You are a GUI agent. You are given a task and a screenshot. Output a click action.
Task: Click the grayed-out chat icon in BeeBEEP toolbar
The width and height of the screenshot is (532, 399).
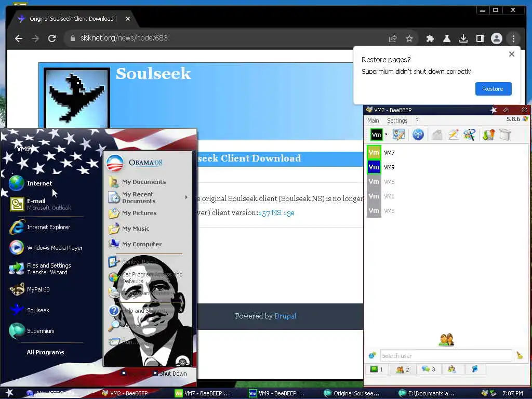(x=437, y=135)
